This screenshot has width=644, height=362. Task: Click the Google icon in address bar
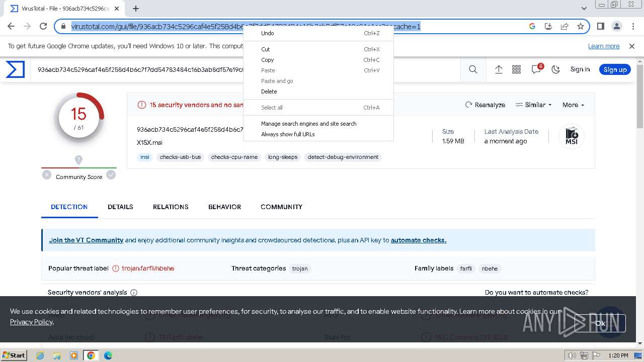tap(532, 26)
